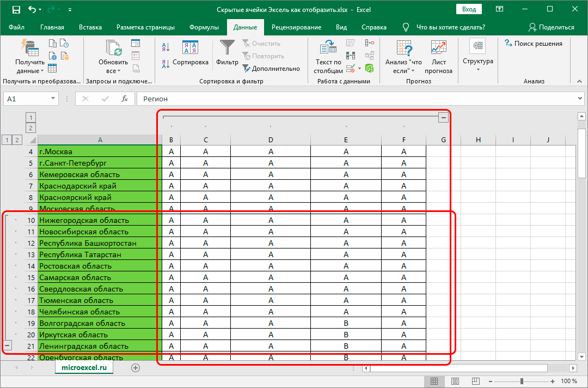This screenshot has width=588, height=388.
Task: Select column header D
Action: point(271,140)
